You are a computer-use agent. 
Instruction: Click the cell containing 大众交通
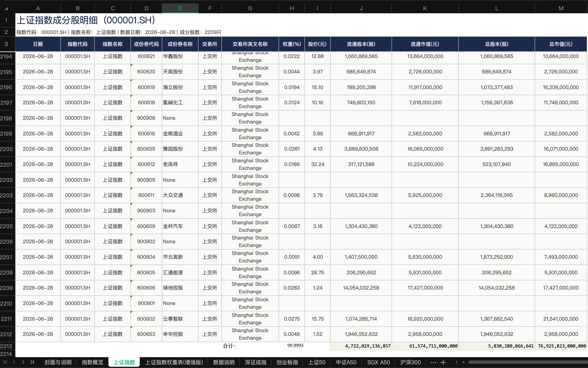coord(180,195)
